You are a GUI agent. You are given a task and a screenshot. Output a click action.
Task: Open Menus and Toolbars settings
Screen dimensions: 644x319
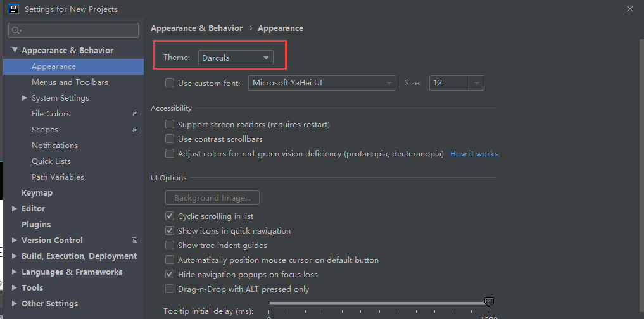point(70,82)
